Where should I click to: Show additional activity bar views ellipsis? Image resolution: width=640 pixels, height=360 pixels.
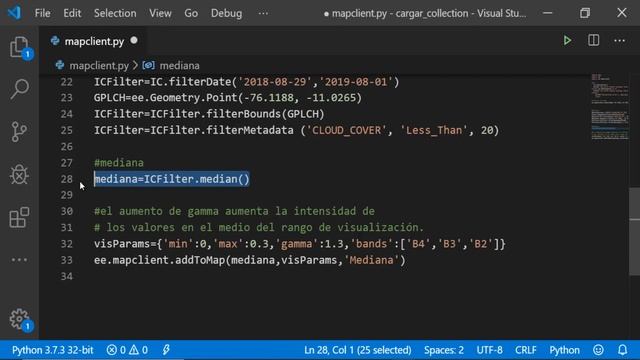click(x=19, y=260)
